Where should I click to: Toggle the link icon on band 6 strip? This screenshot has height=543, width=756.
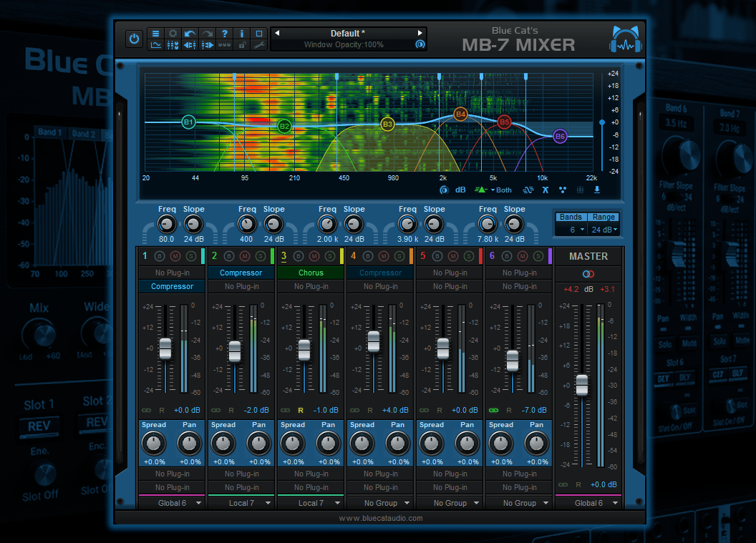point(494,411)
